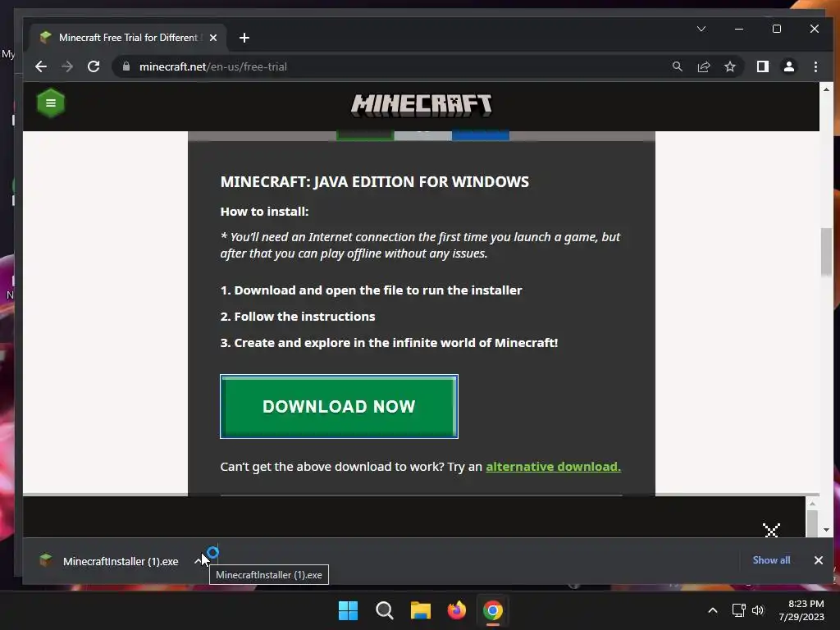Open MinecraftInstaller (1).exe from downloads bar
Viewport: 840px width, 630px height.
click(x=110, y=561)
